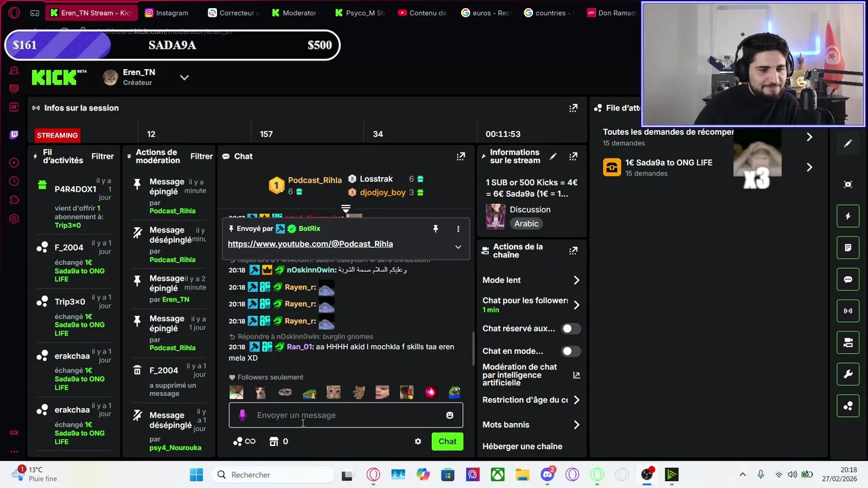Viewport: 868px width, 488px height.
Task: Open File Explorer from the taskbar
Action: point(522,474)
